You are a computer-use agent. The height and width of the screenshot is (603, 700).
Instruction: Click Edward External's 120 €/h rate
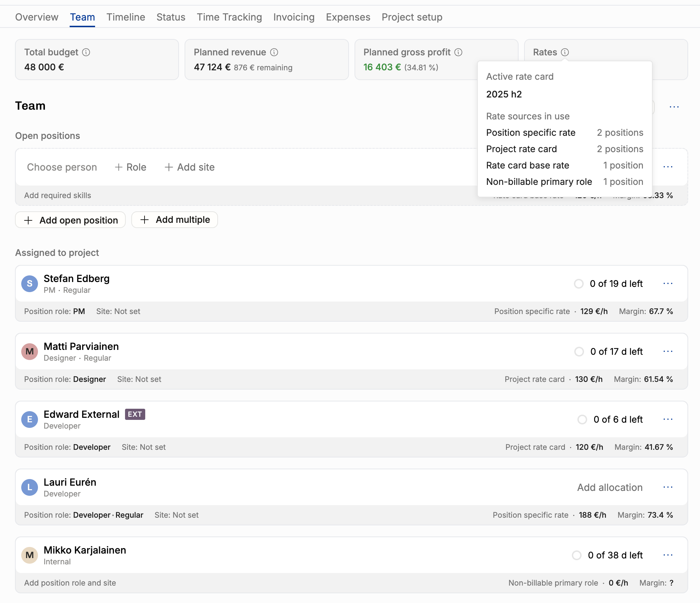pos(589,447)
